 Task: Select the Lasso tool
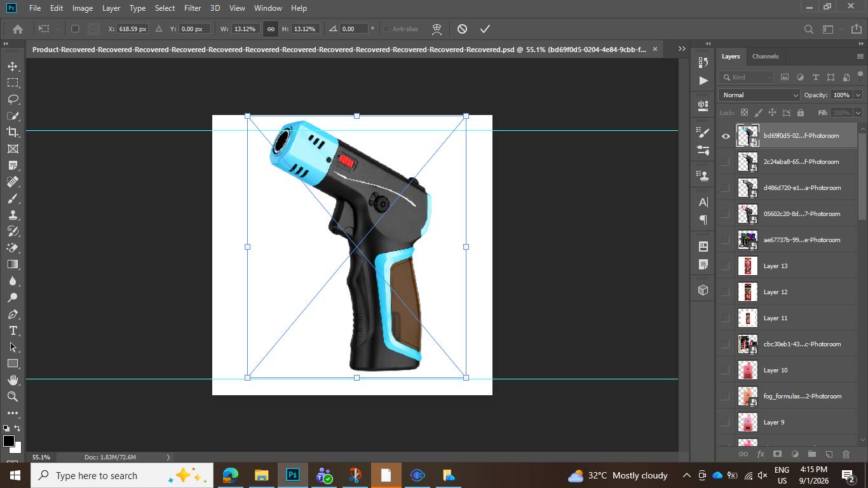13,99
